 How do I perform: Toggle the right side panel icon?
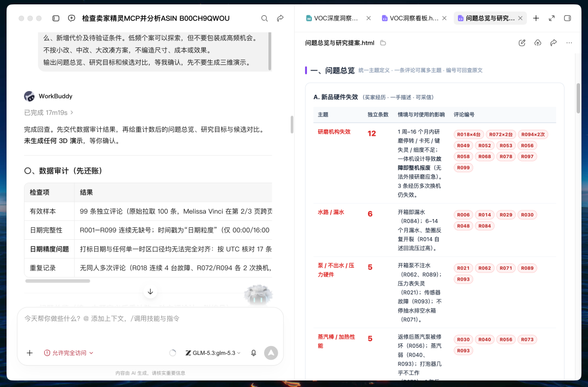(567, 18)
